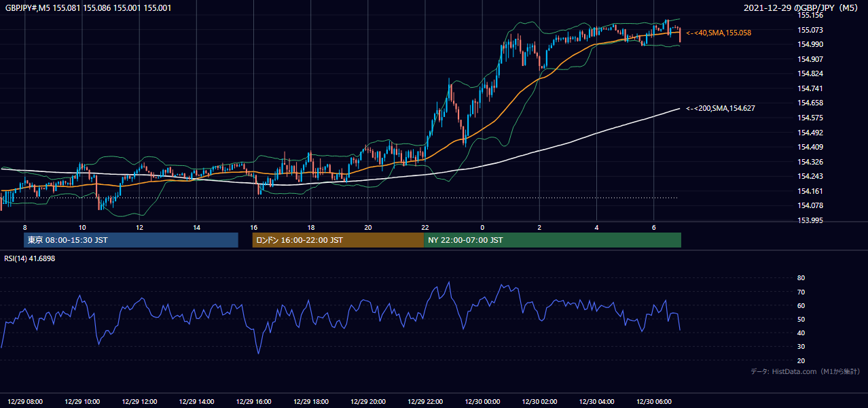Image resolution: width=868 pixels, height=408 pixels.
Task: Select the 40 SMA label showing 155.058
Action: coord(719,33)
